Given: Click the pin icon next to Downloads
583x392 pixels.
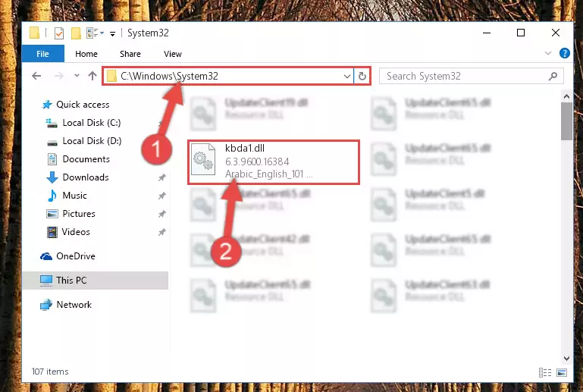Looking at the screenshot, I should pyautogui.click(x=161, y=177).
